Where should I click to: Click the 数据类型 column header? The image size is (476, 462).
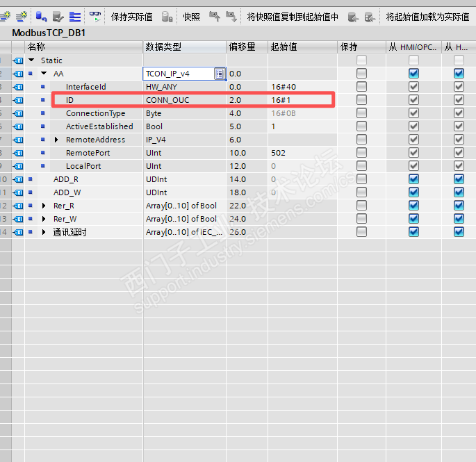(x=185, y=47)
